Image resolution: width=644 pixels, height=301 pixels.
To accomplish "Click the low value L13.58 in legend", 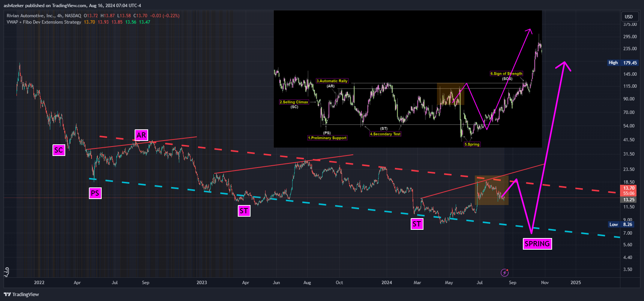I will (x=124, y=16).
